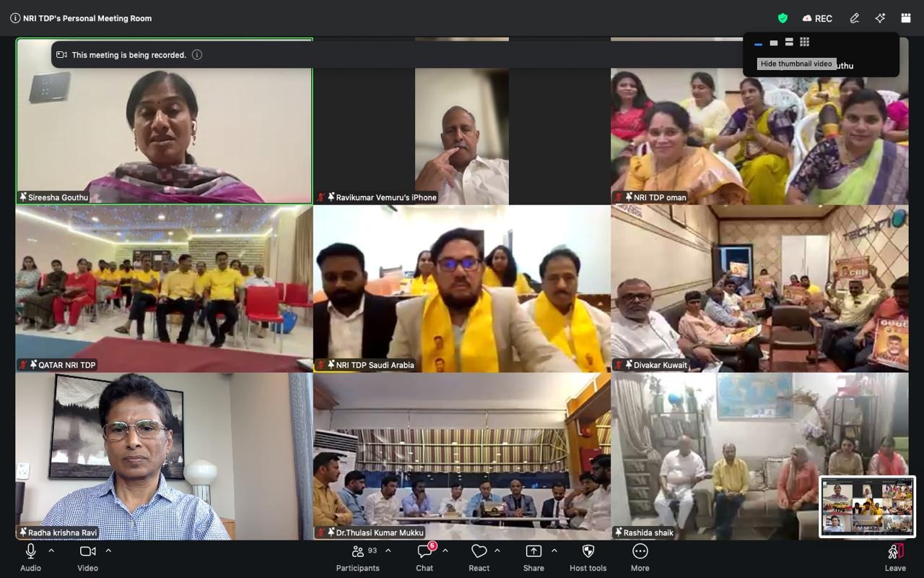Viewport: 924px width, 578px height.
Task: Open the More menu
Action: [640, 557]
